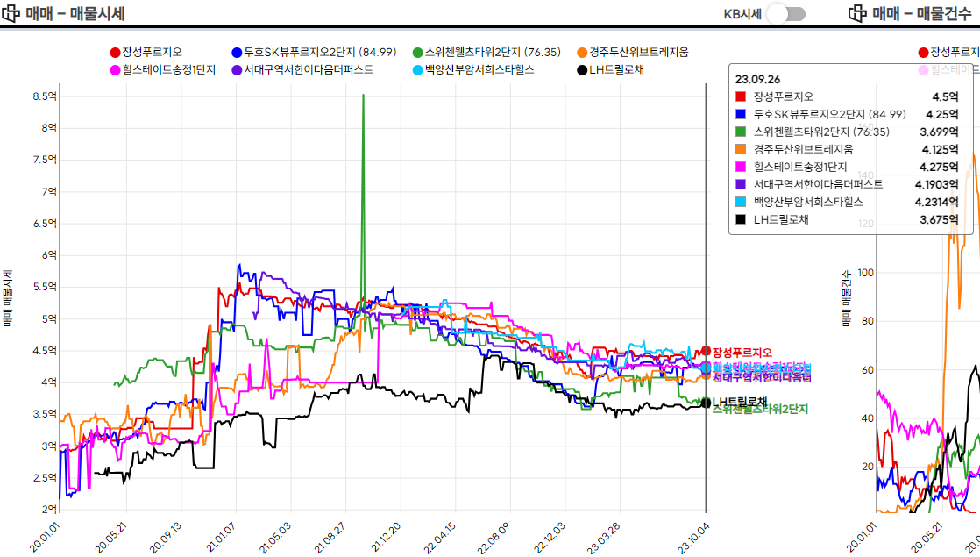Toggle 장성푸르지오 series in 매물시세 legend
This screenshot has height=557, width=980.
(x=146, y=53)
